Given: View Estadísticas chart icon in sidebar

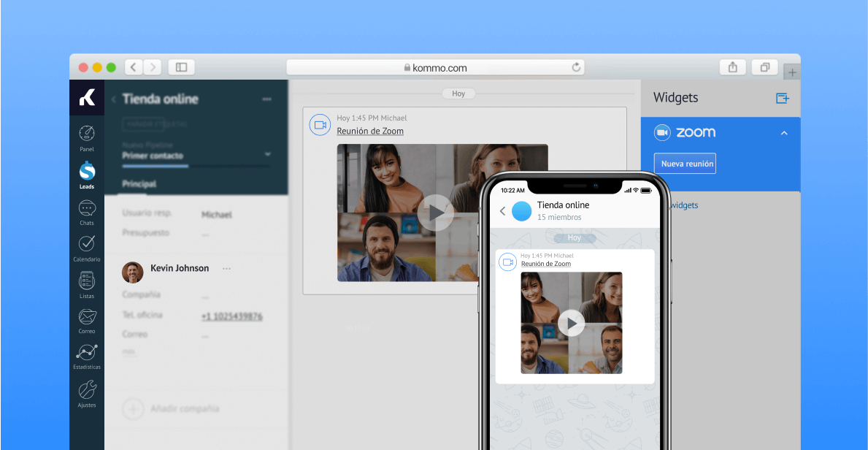Looking at the screenshot, I should (87, 354).
